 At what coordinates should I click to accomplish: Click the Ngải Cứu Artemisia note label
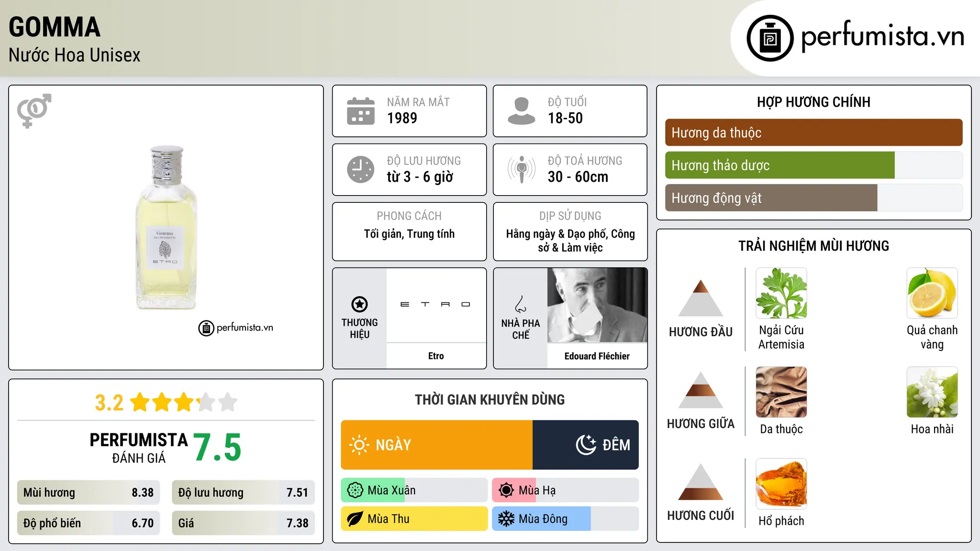point(781,337)
